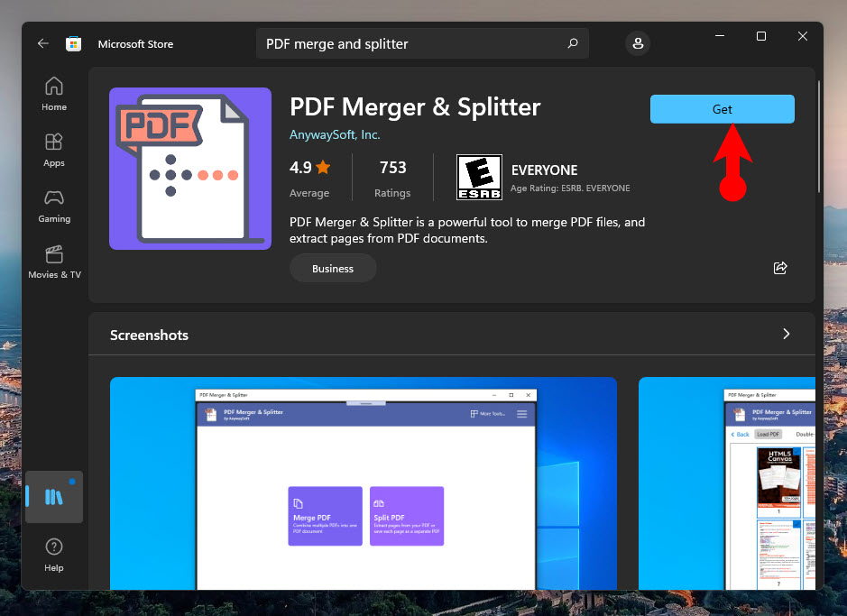The width and height of the screenshot is (847, 616).
Task: Expand Screenshots section with chevron arrow
Action: [x=786, y=335]
